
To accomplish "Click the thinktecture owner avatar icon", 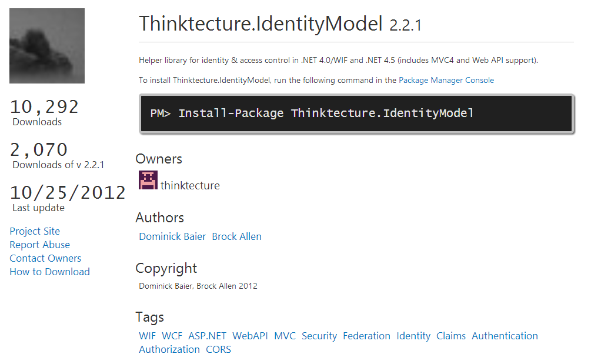I will pyautogui.click(x=148, y=181).
